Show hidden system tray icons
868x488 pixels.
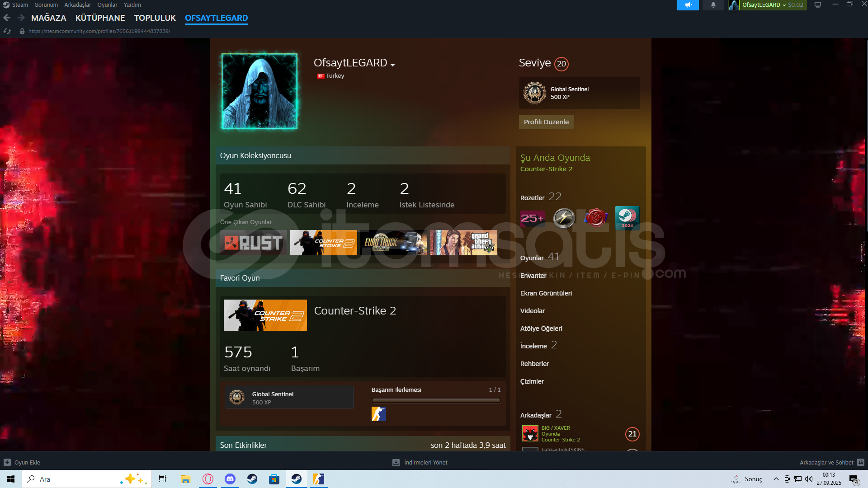[x=776, y=479]
